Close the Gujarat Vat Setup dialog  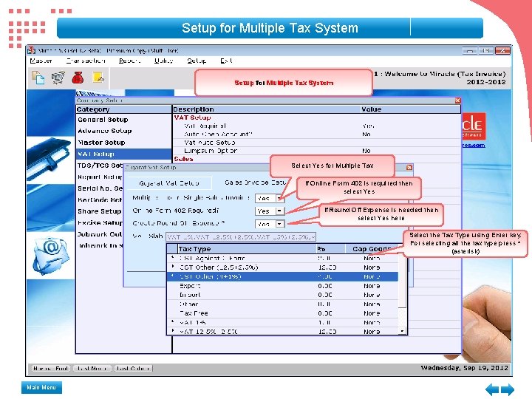pyautogui.click(x=409, y=167)
